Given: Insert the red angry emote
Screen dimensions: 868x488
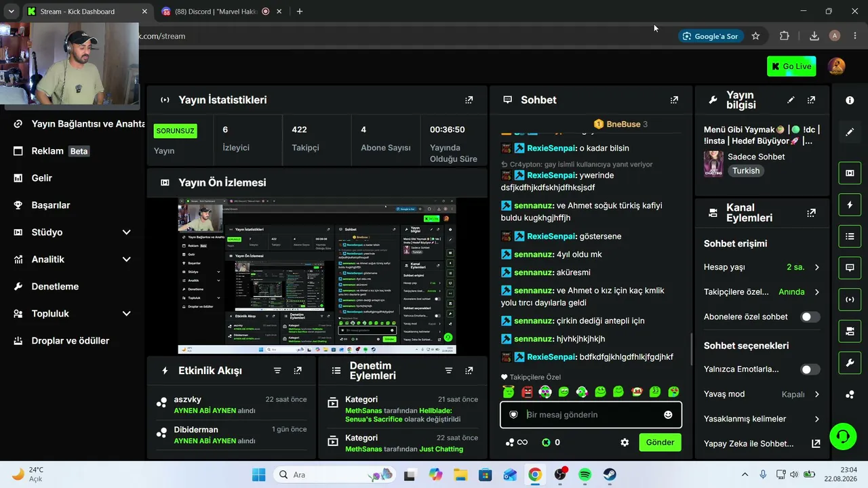Looking at the screenshot, I should (x=527, y=392).
